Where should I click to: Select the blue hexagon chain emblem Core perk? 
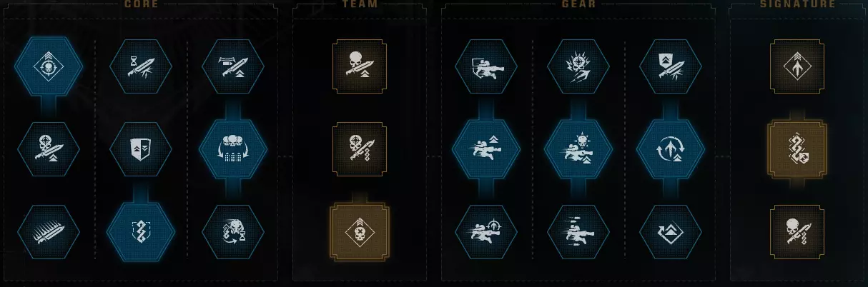(141, 232)
